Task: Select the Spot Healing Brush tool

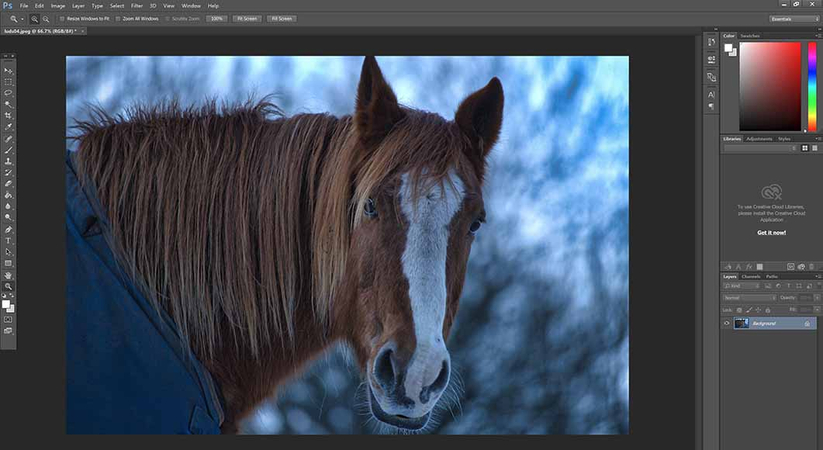Action: tap(8, 139)
